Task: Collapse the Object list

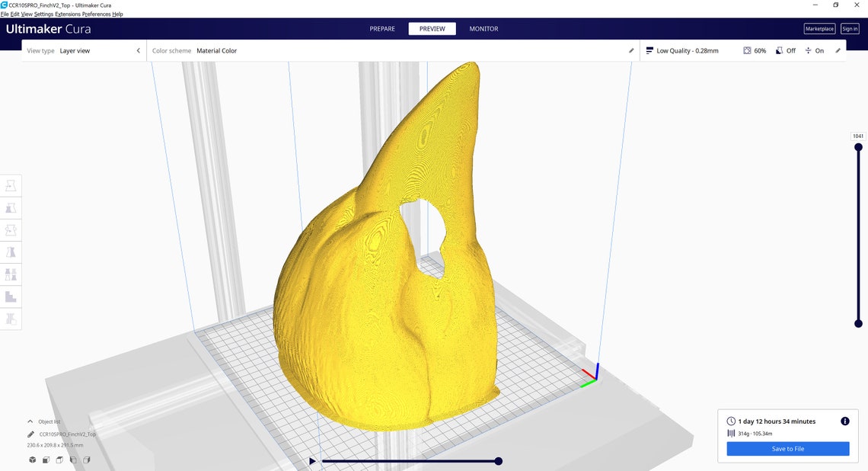Action: [30, 421]
